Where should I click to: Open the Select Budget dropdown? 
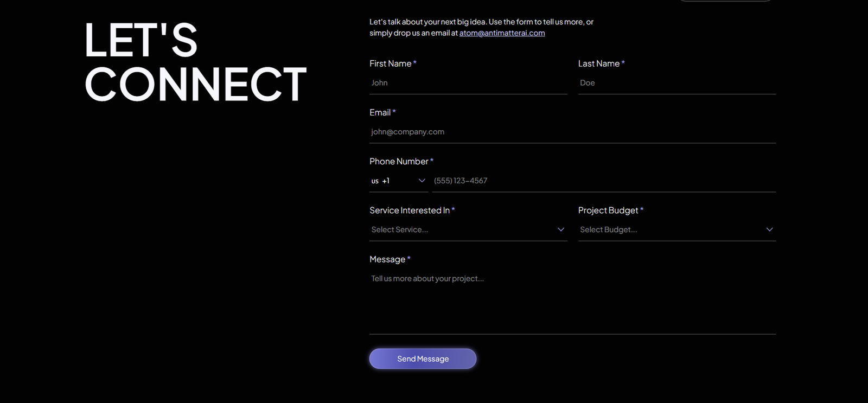[x=676, y=229]
